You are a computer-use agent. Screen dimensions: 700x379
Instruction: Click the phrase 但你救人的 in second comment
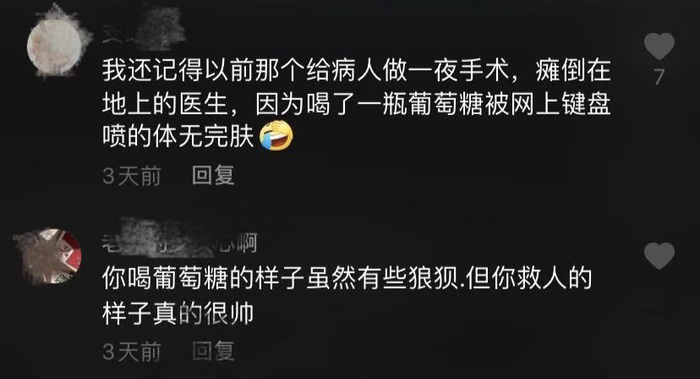[x=529, y=278]
